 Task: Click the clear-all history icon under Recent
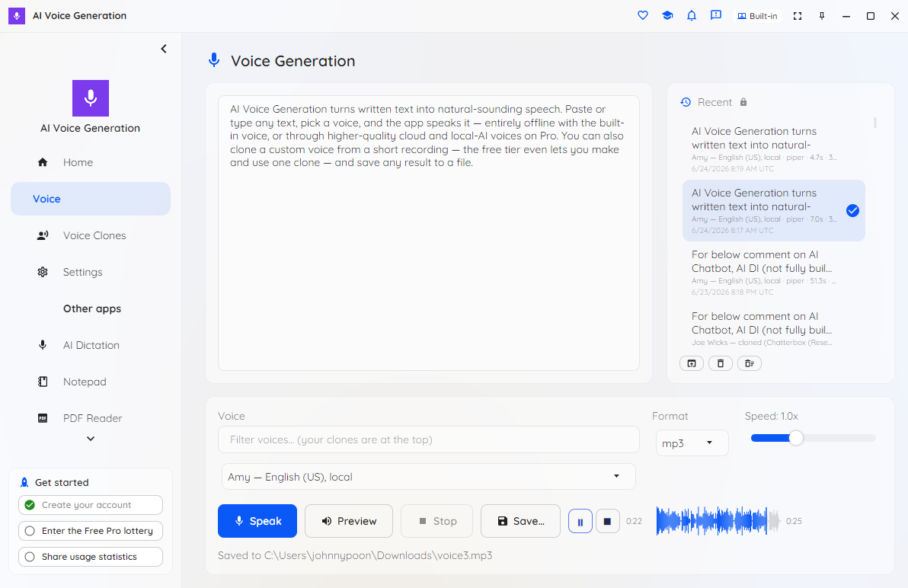pyautogui.click(x=750, y=363)
